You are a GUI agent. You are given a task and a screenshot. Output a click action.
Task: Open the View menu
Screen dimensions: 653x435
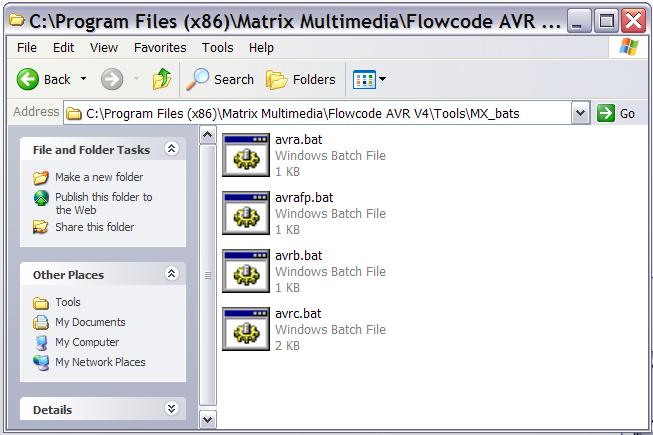[104, 48]
